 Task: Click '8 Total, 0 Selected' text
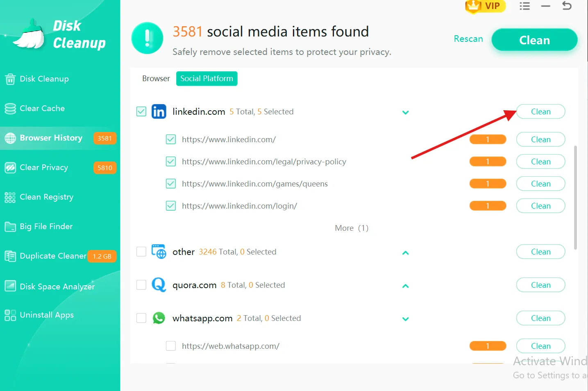click(253, 285)
